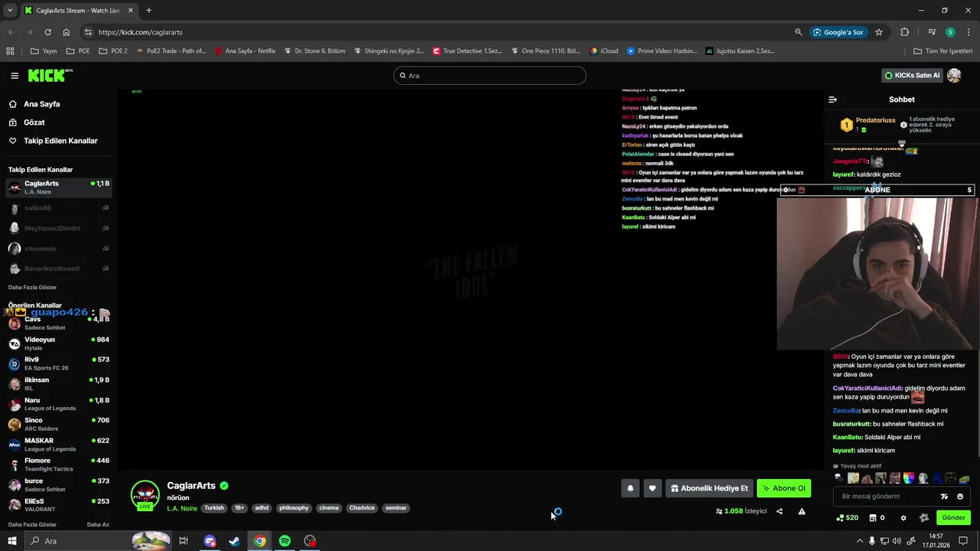The height and width of the screenshot is (551, 980).
Task: Open Ana Sayfa - Netflix bookmark
Action: (245, 51)
